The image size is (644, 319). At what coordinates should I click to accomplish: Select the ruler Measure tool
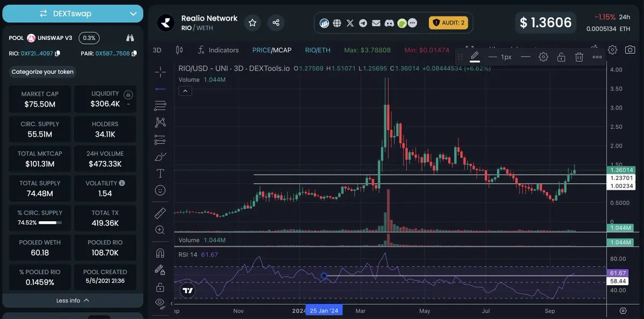160,213
